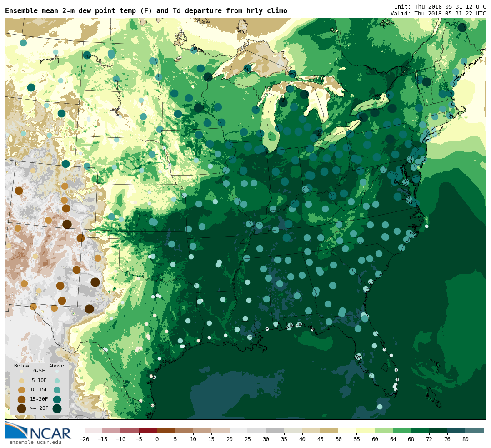
Task: Click the 'Above' legend heading
Action: point(56,366)
